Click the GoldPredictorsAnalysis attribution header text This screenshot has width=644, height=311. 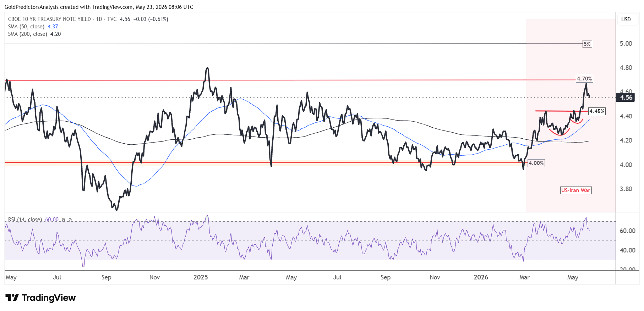pos(99,7)
